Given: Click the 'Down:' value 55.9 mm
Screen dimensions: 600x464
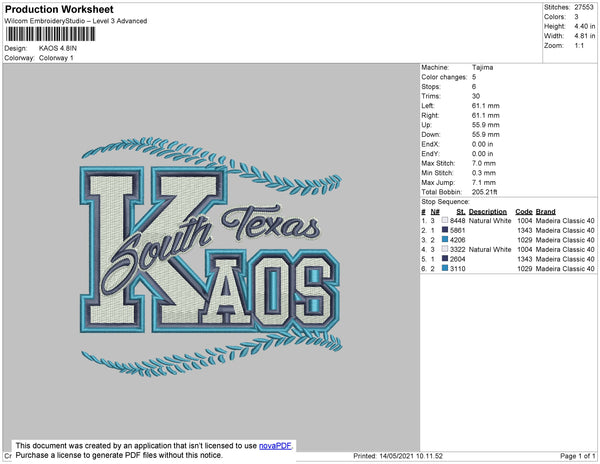Looking at the screenshot, I should pos(486,134).
